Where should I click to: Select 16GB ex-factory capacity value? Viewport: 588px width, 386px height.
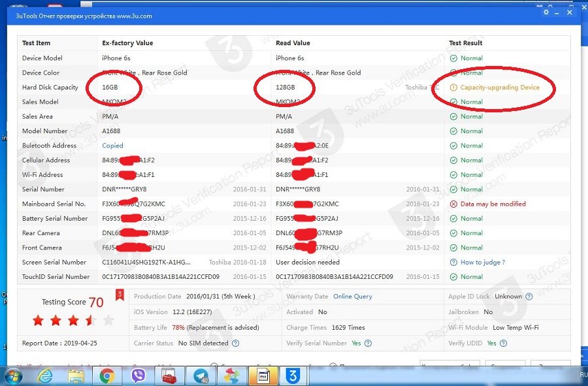110,88
